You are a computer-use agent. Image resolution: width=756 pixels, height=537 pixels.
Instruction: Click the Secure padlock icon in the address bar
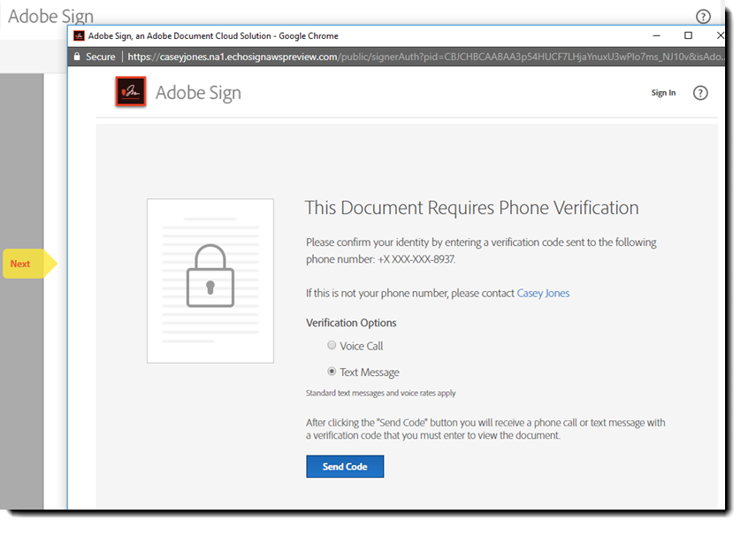[78, 57]
